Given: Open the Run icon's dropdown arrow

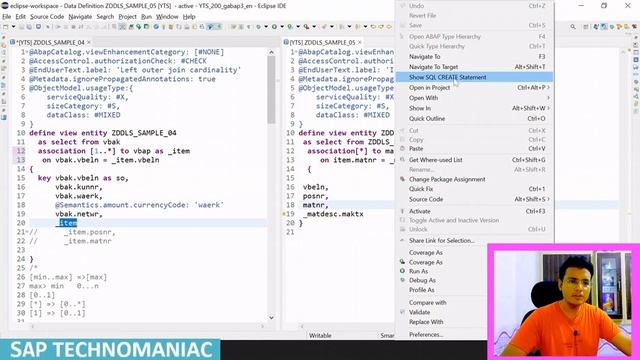Looking at the screenshot, I should [282, 27].
